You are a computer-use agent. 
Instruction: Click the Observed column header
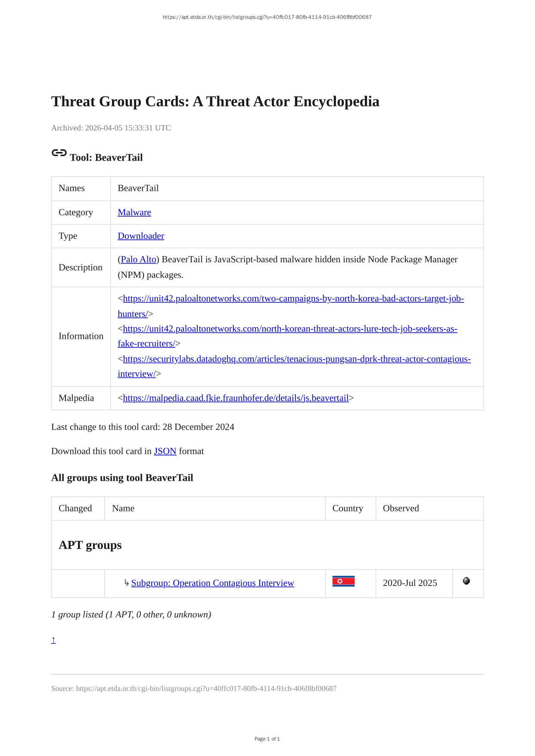(x=401, y=508)
